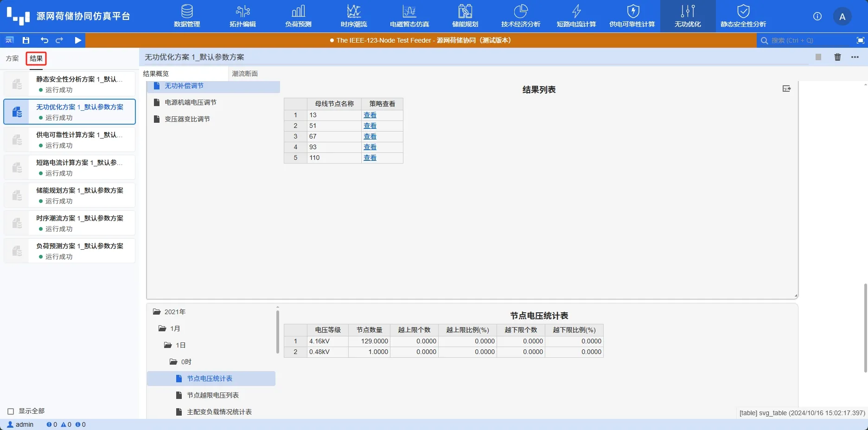Open the 供电可靠性计算 module
The image size is (868, 430).
click(632, 16)
